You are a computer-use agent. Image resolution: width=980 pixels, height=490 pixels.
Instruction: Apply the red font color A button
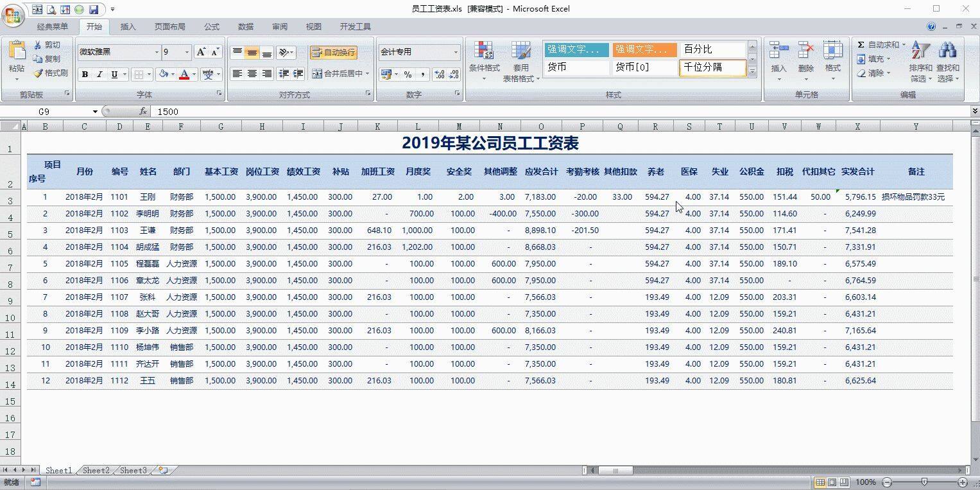tap(184, 74)
